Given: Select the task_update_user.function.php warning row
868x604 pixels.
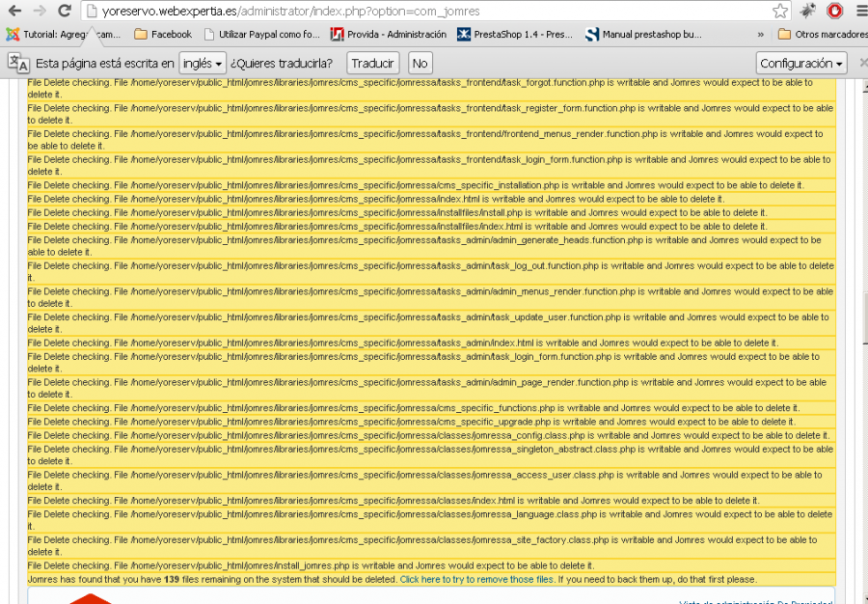Looking at the screenshot, I should (x=431, y=323).
